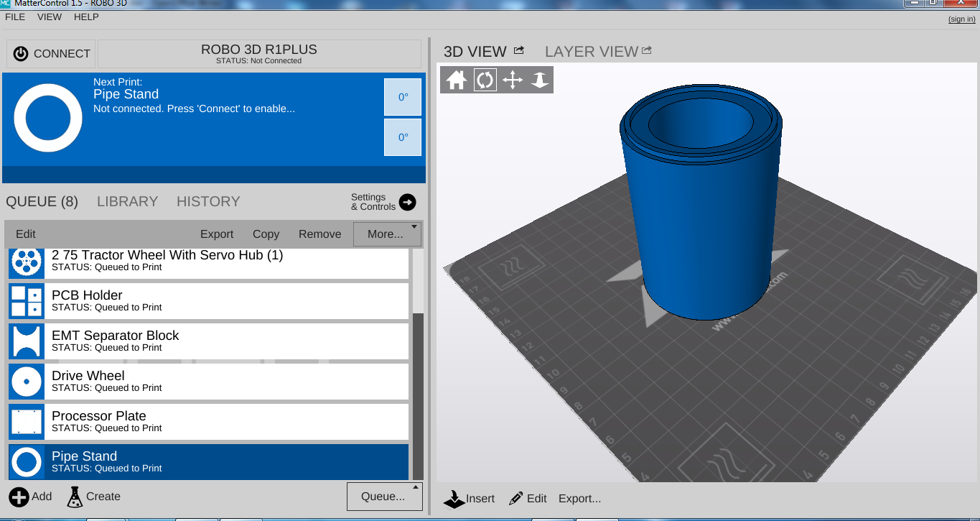Select the zoom/scale view tool

540,80
